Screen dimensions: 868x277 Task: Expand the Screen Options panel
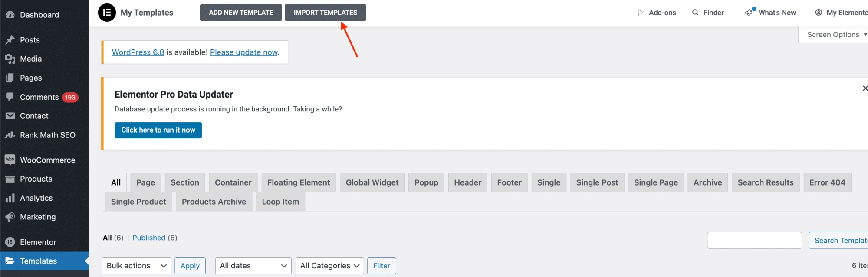836,35
